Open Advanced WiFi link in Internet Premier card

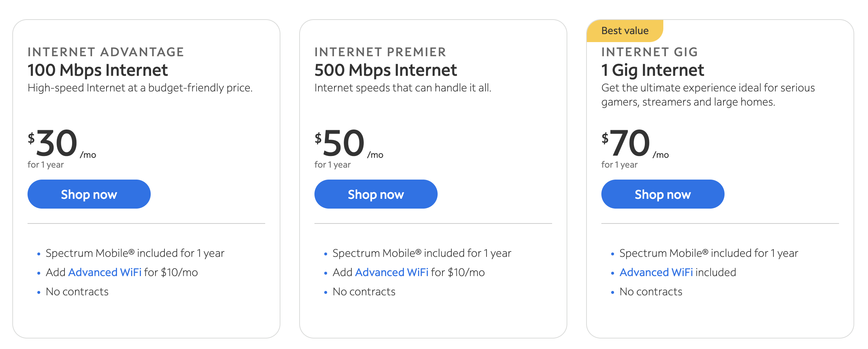click(392, 272)
